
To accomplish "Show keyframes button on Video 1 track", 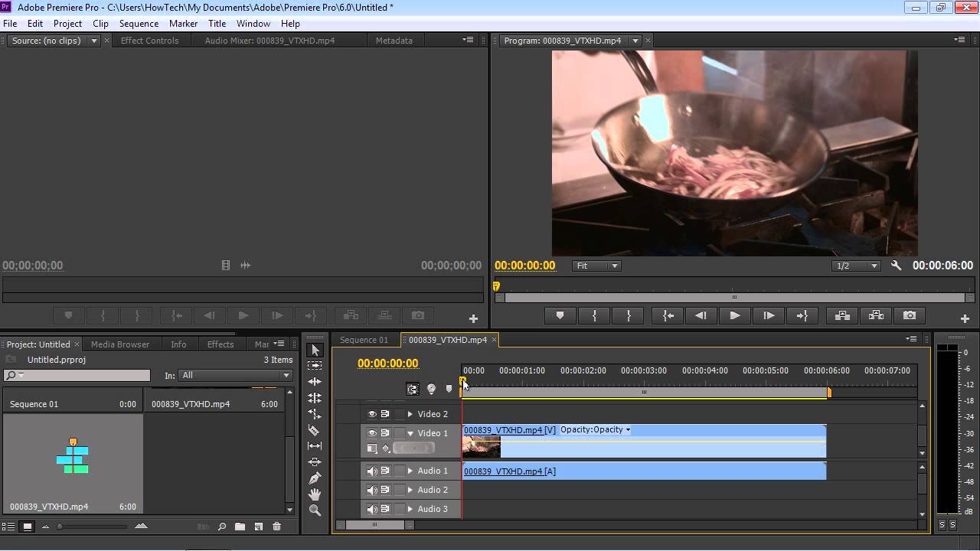I will coord(387,448).
